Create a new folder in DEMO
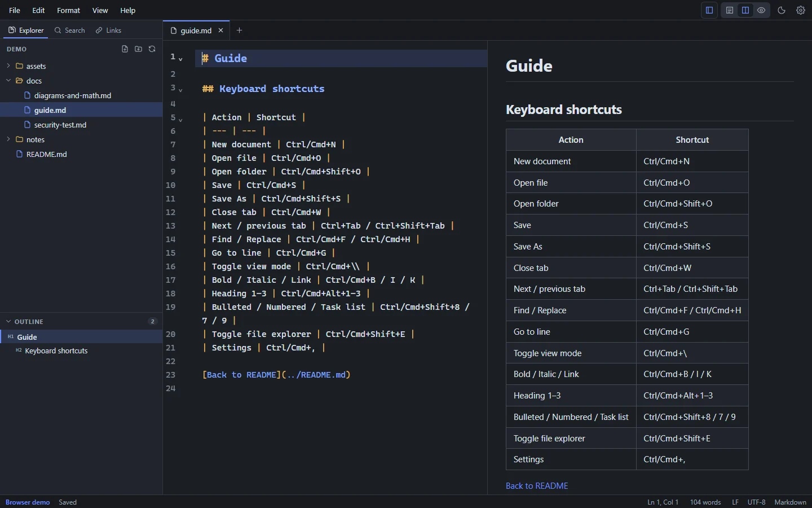 coord(138,49)
